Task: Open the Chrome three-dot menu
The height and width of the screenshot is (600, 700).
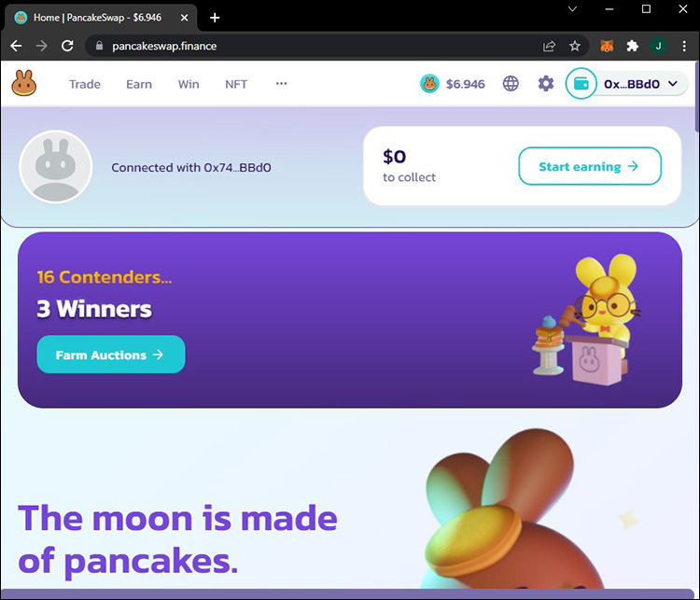Action: pos(684,46)
